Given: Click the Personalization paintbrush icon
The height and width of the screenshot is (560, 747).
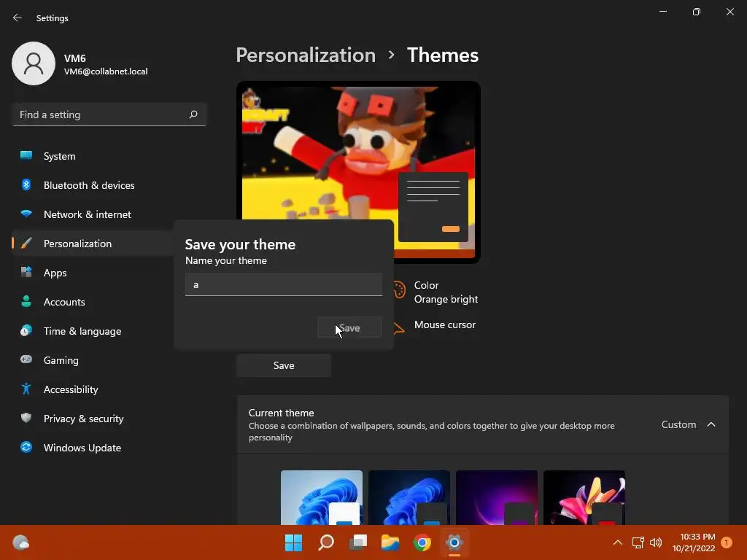Looking at the screenshot, I should [26, 244].
